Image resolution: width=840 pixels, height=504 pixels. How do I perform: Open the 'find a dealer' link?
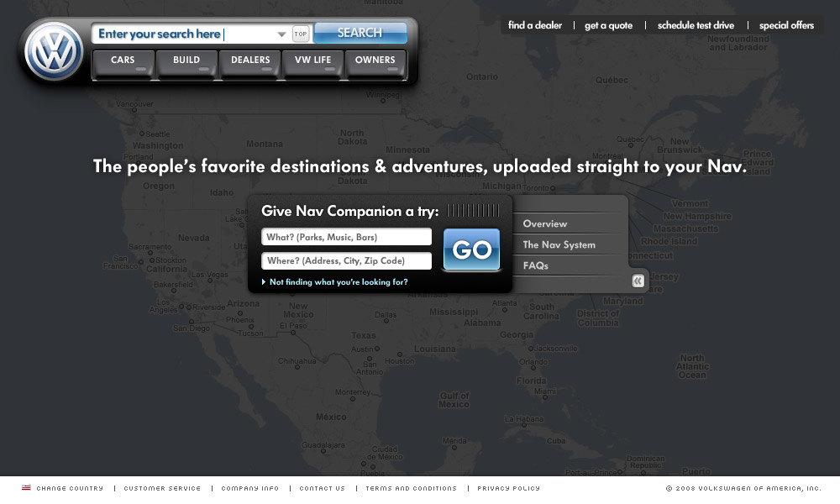pyautogui.click(x=534, y=25)
